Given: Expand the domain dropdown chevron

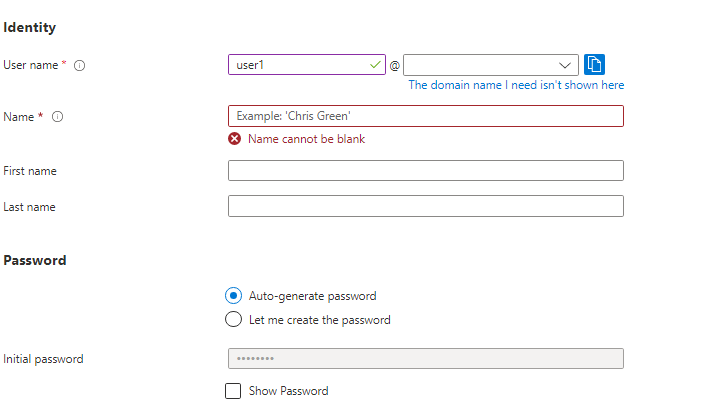Looking at the screenshot, I should (565, 65).
